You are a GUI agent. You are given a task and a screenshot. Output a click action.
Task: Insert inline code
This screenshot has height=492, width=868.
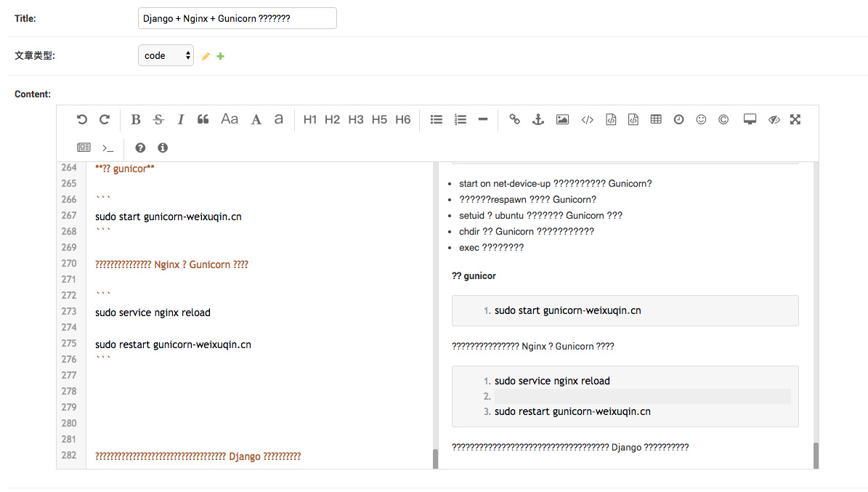pos(588,120)
